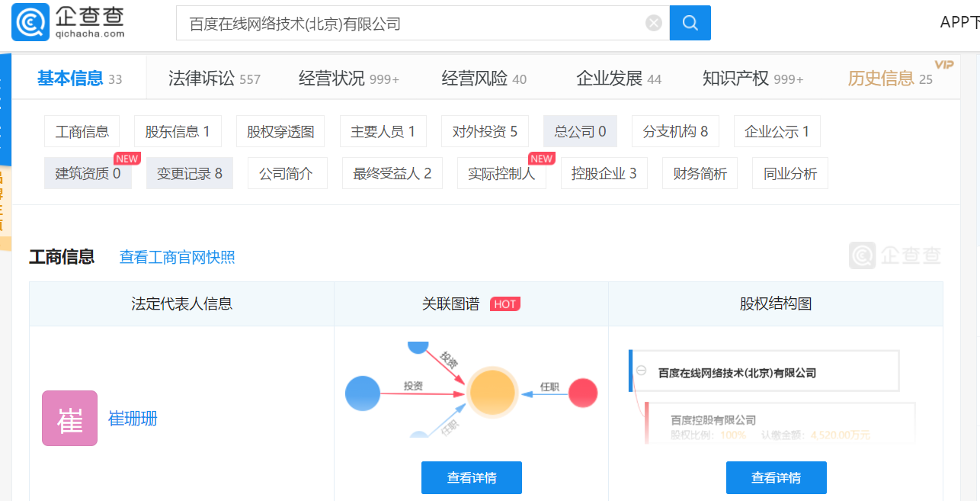Click 查看详情 under 关联图谱
Image resolution: width=980 pixels, height=501 pixels.
tap(472, 477)
